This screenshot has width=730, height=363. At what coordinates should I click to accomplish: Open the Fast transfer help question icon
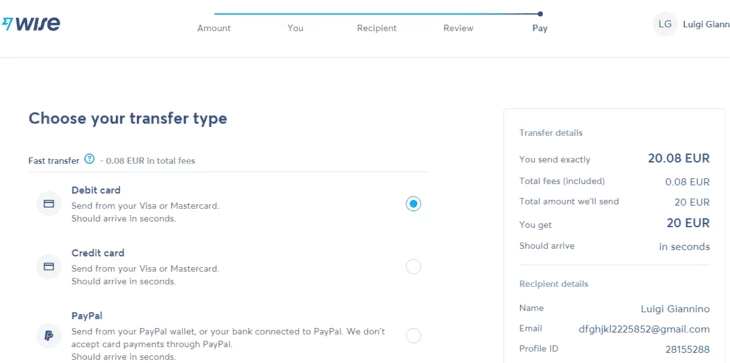pyautogui.click(x=89, y=159)
